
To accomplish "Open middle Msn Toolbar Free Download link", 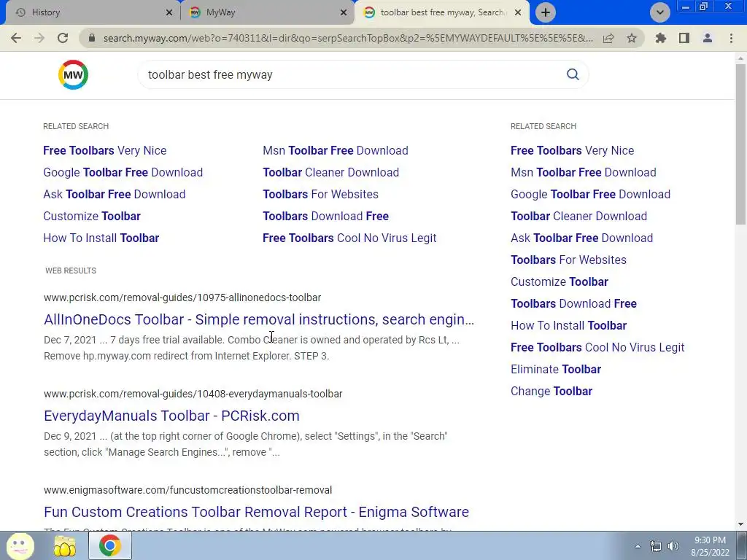I will click(336, 150).
